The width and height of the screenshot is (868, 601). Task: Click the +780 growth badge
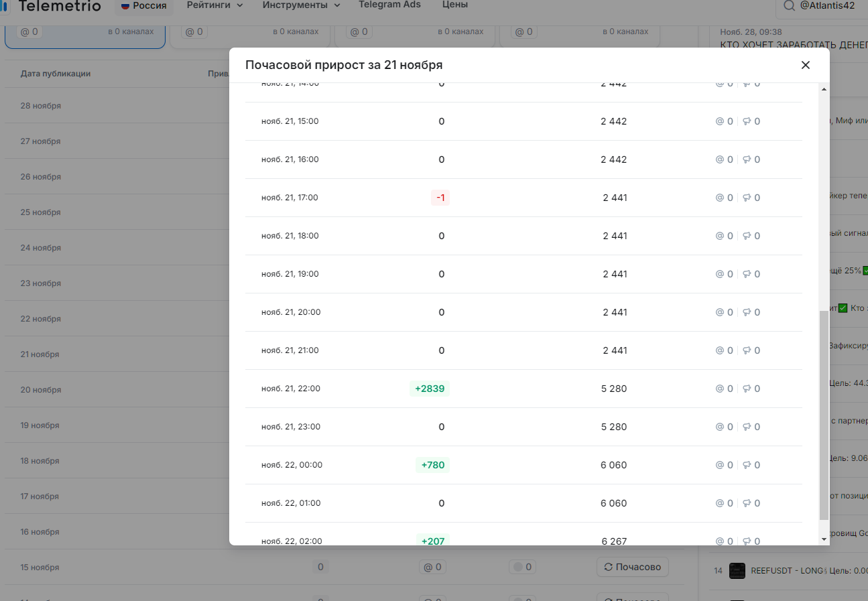[x=432, y=465]
